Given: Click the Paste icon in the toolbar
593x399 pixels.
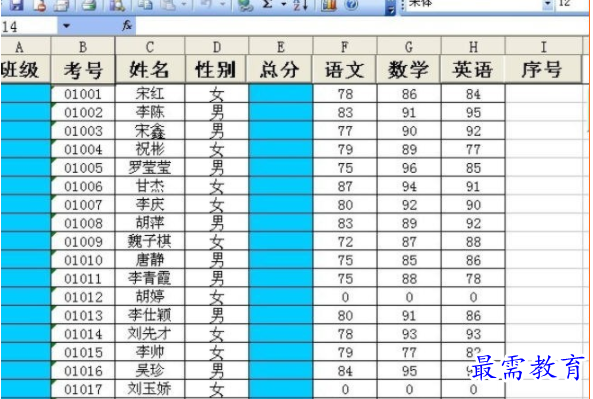Looking at the screenshot, I should click(x=169, y=5).
